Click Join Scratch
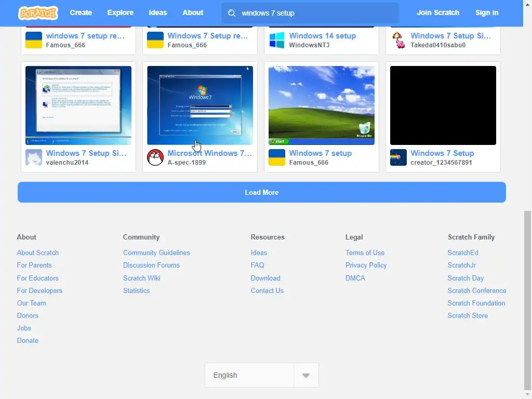The height and width of the screenshot is (399, 532). point(437,12)
